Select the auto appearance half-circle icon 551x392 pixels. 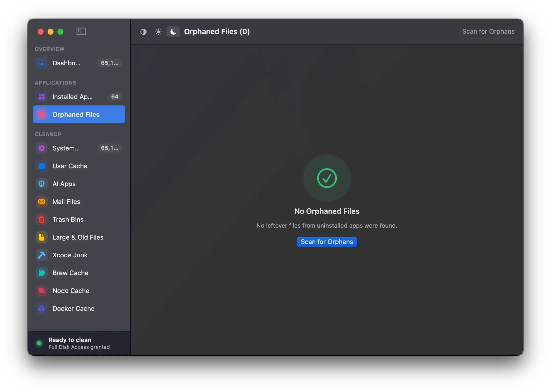coord(143,32)
